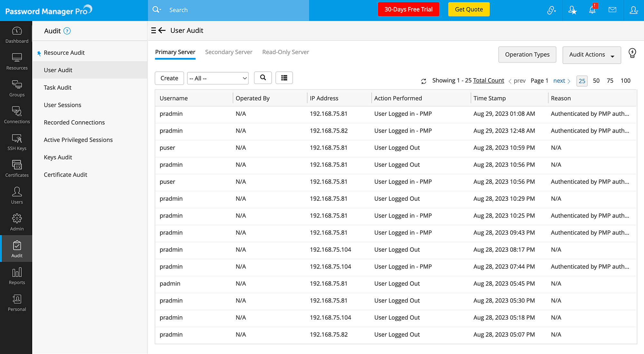Click the Total Count link
This screenshot has width=644, height=354.
point(488,80)
